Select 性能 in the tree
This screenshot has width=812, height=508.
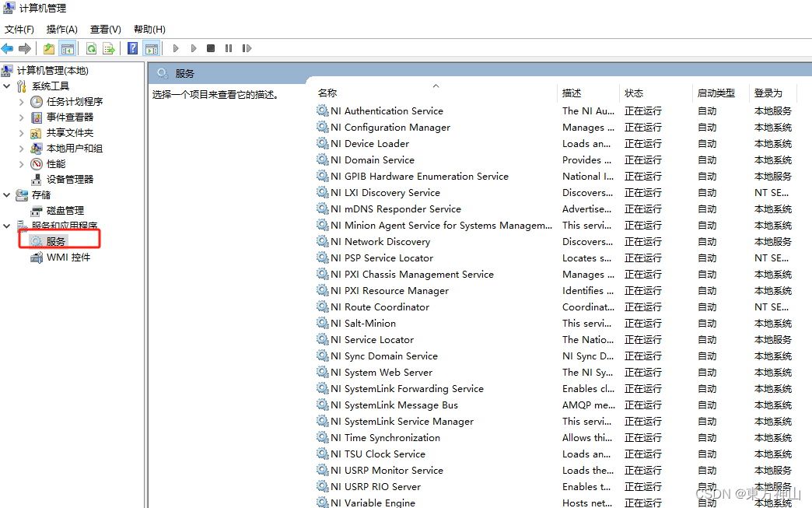point(56,163)
